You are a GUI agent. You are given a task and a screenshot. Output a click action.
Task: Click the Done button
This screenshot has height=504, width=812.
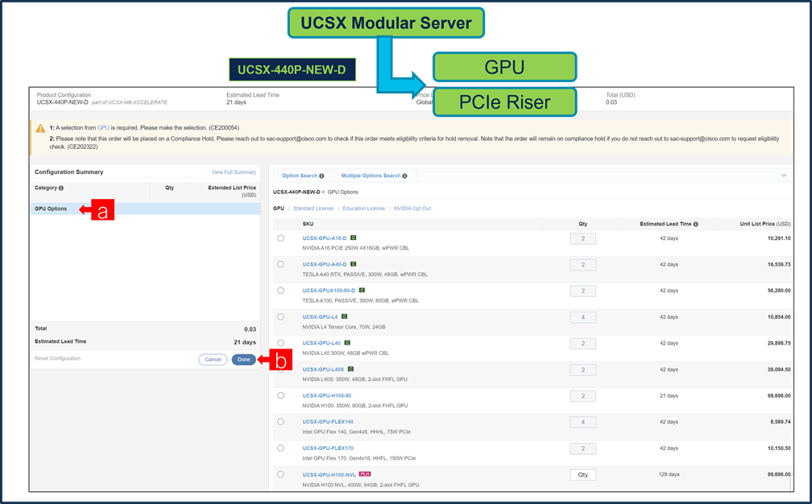[x=244, y=360]
